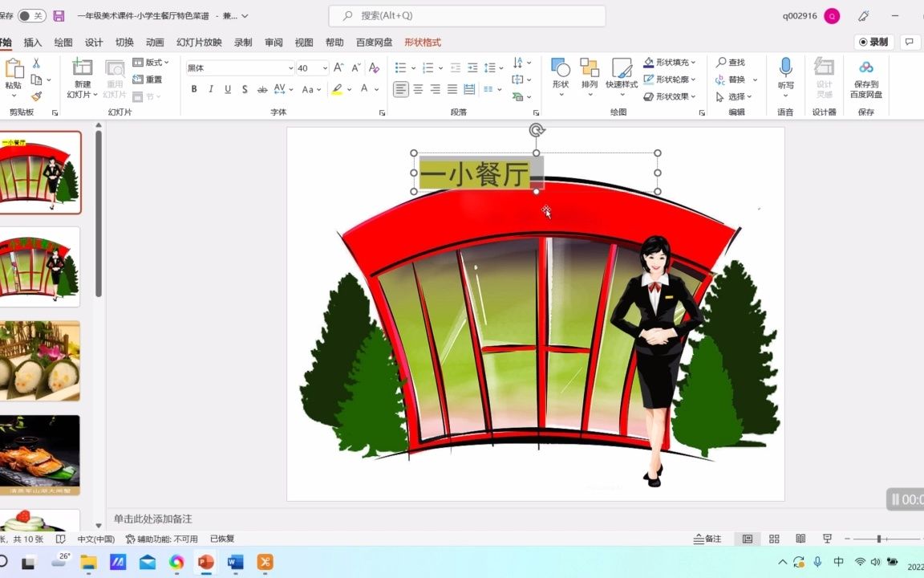This screenshot has width=924, height=578.
Task: Click Save to Baidu Netdisk icon
Action: click(x=865, y=76)
